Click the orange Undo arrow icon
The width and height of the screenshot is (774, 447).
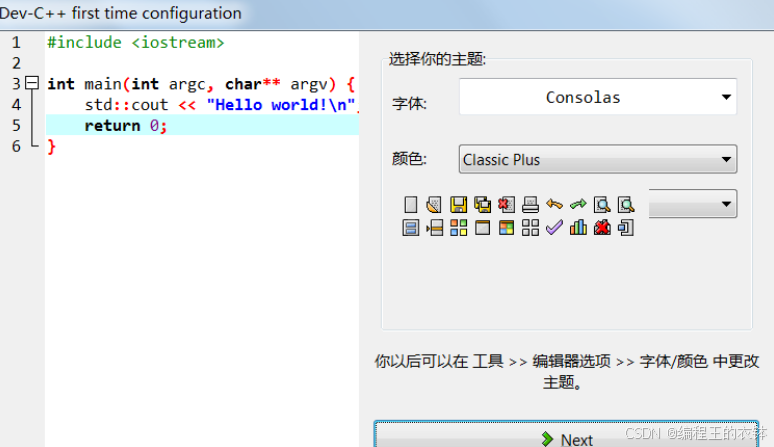pos(554,204)
